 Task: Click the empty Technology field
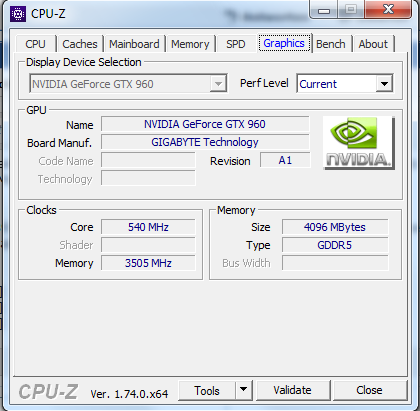148,178
